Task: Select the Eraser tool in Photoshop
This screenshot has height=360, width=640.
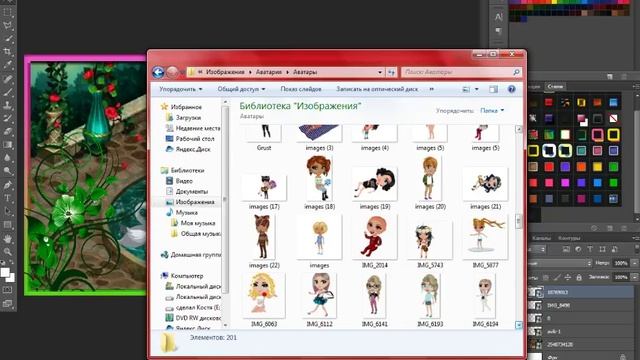Action: coord(8,131)
